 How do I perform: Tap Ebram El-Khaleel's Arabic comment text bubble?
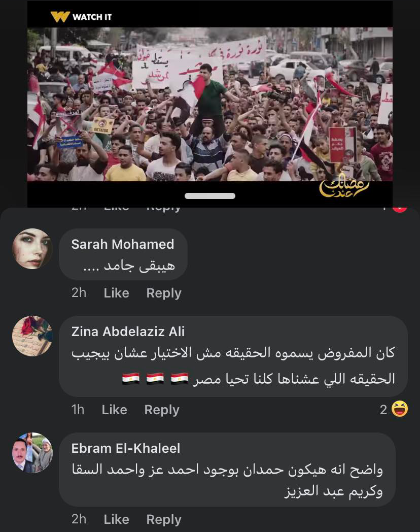(x=227, y=470)
